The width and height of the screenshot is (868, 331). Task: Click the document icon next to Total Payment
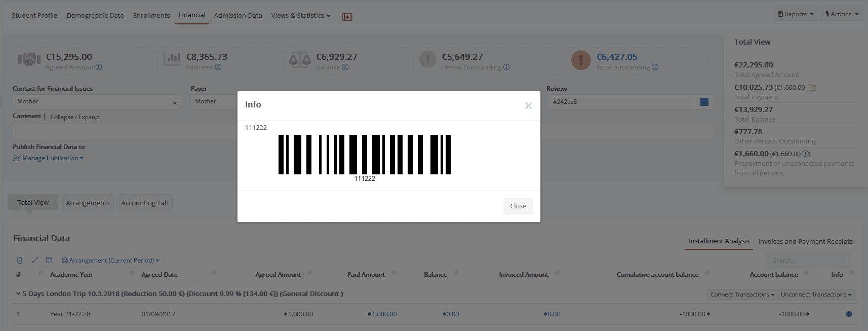(x=811, y=87)
